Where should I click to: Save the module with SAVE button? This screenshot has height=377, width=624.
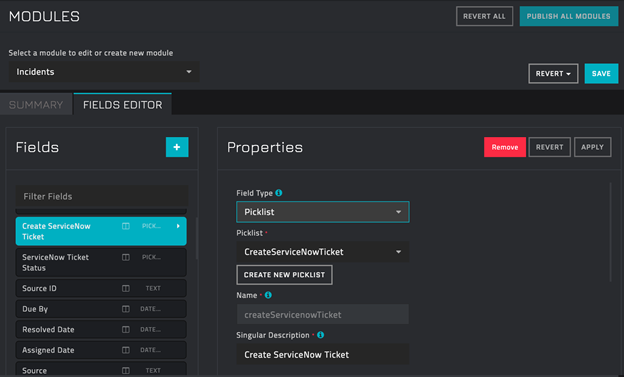click(x=601, y=74)
